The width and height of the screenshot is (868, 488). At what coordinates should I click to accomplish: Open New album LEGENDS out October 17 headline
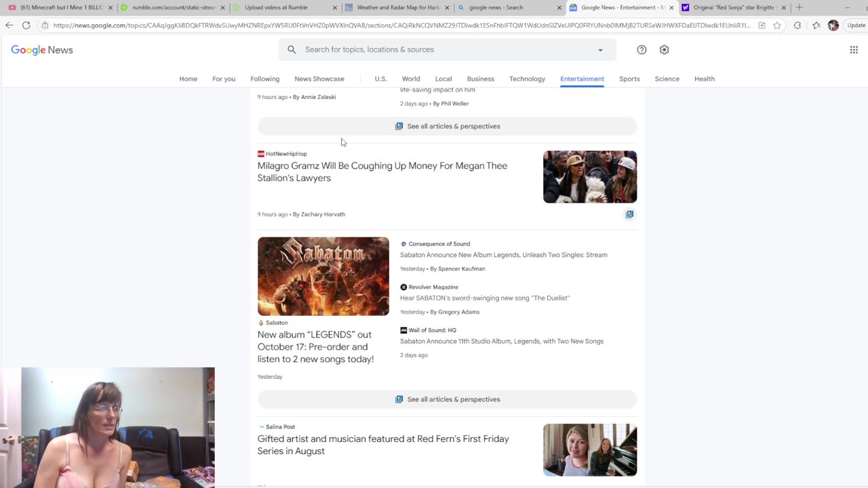click(x=316, y=347)
